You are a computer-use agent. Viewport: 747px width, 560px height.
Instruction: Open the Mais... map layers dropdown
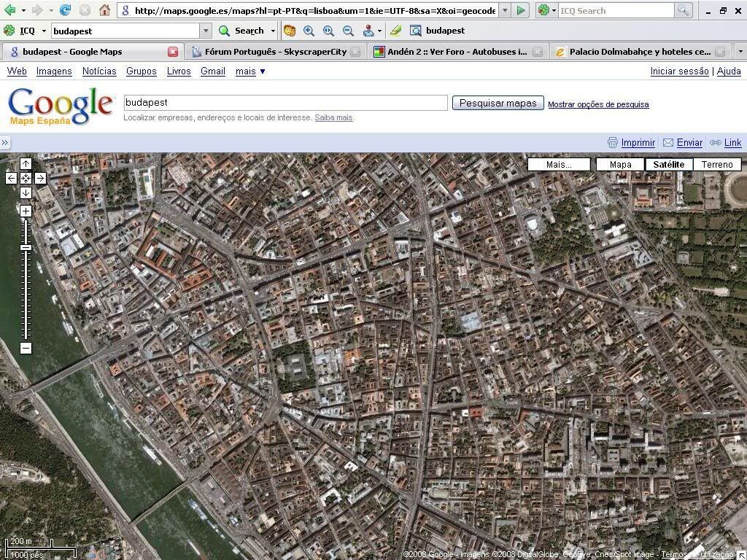[x=559, y=164]
